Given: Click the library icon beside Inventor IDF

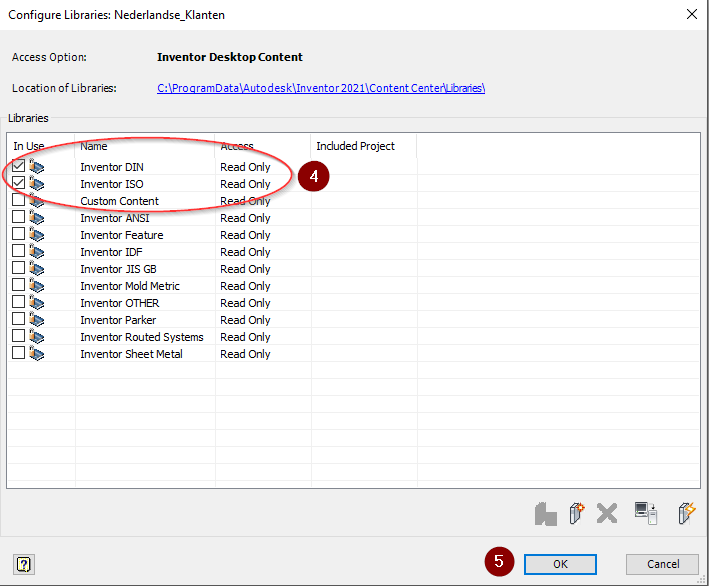Looking at the screenshot, I should pyautogui.click(x=37, y=251).
